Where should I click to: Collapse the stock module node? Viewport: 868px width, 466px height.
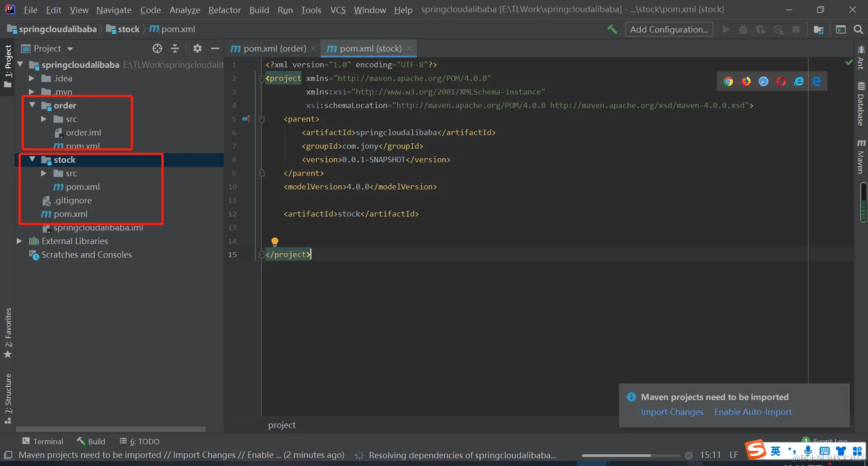(x=32, y=159)
